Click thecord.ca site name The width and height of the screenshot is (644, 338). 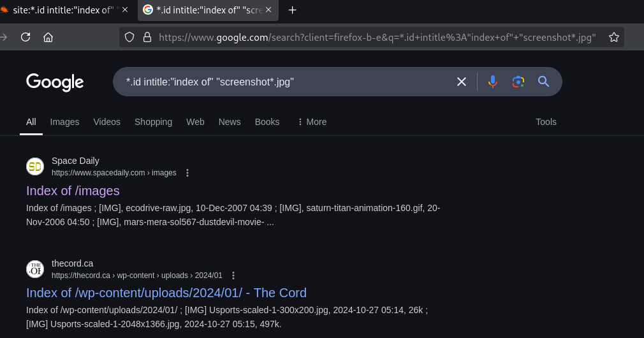pyautogui.click(x=72, y=263)
